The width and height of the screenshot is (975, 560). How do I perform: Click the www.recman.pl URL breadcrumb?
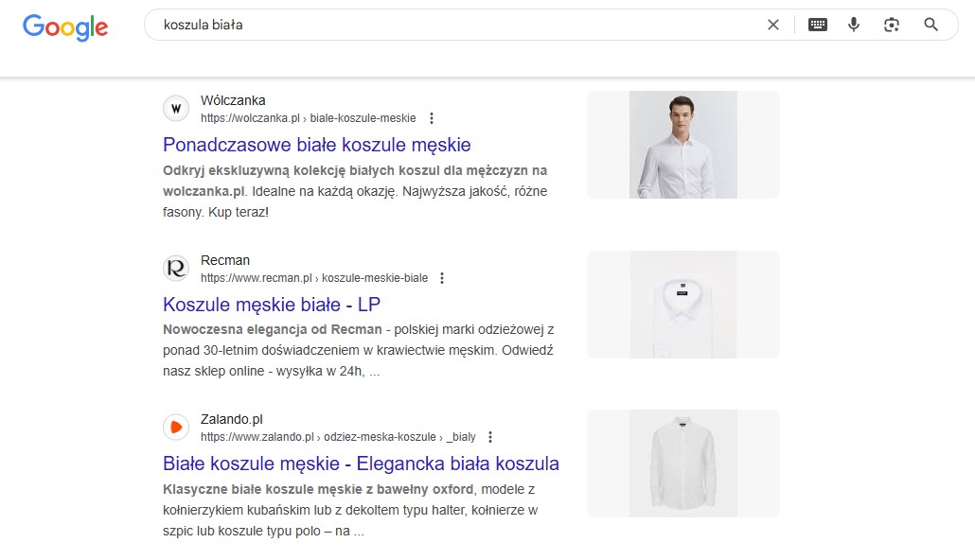[314, 278]
